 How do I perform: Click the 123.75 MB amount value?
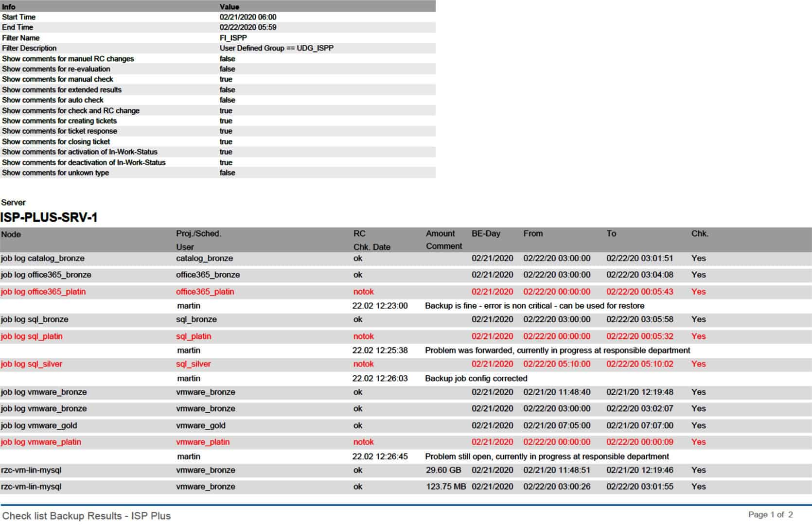[x=445, y=487]
